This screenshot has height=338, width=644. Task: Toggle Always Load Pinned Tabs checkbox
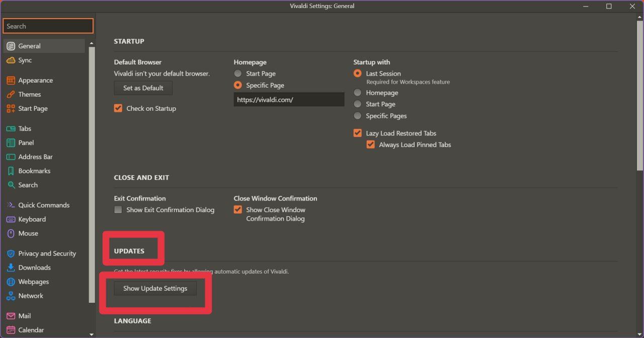371,145
